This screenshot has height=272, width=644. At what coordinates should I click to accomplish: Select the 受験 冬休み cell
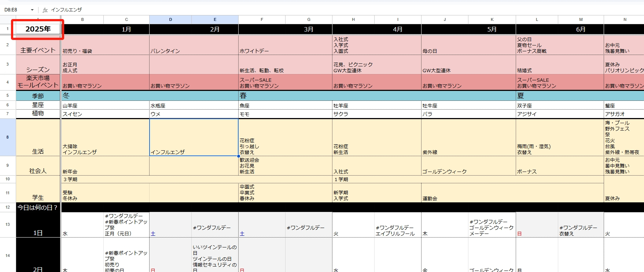pyautogui.click(x=105, y=193)
